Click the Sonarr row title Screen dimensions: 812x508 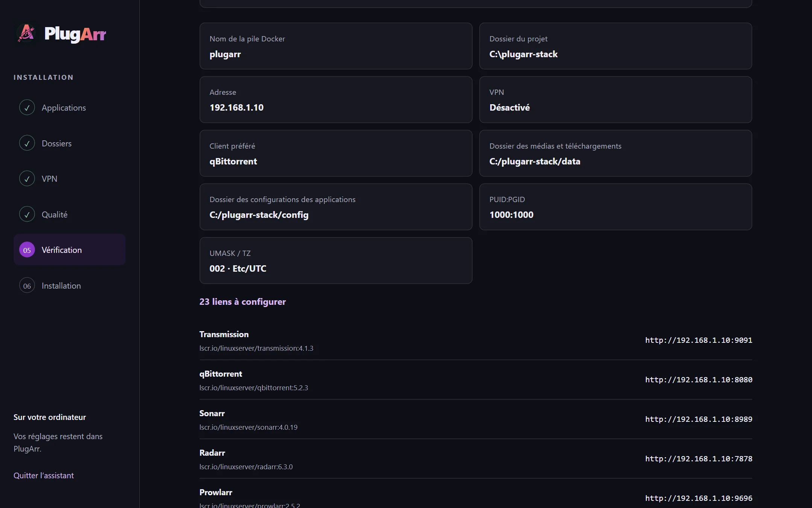coord(212,413)
